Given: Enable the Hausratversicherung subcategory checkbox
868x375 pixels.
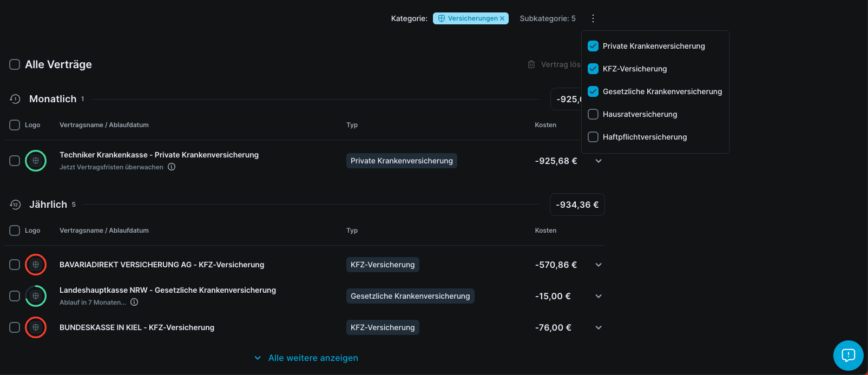Looking at the screenshot, I should pos(593,114).
